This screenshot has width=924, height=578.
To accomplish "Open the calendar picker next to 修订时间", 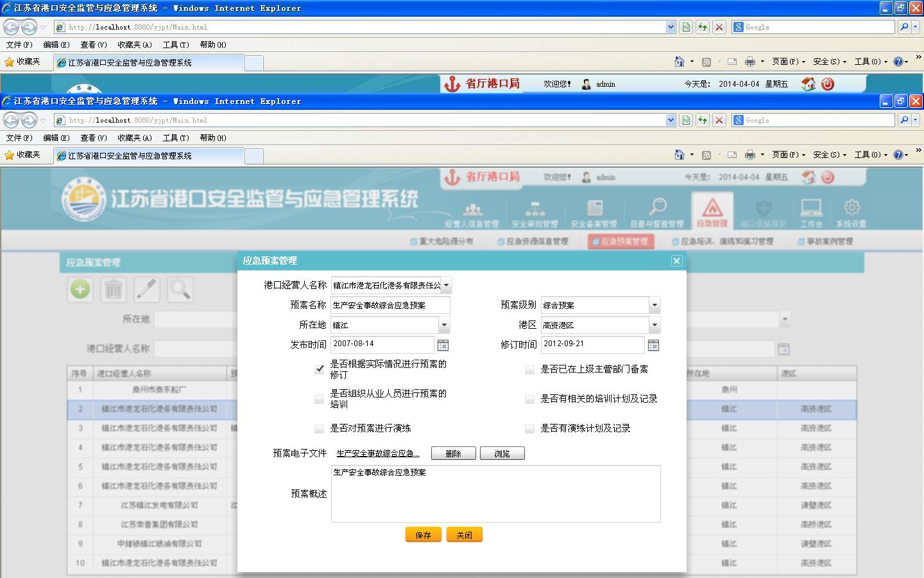I will click(653, 345).
